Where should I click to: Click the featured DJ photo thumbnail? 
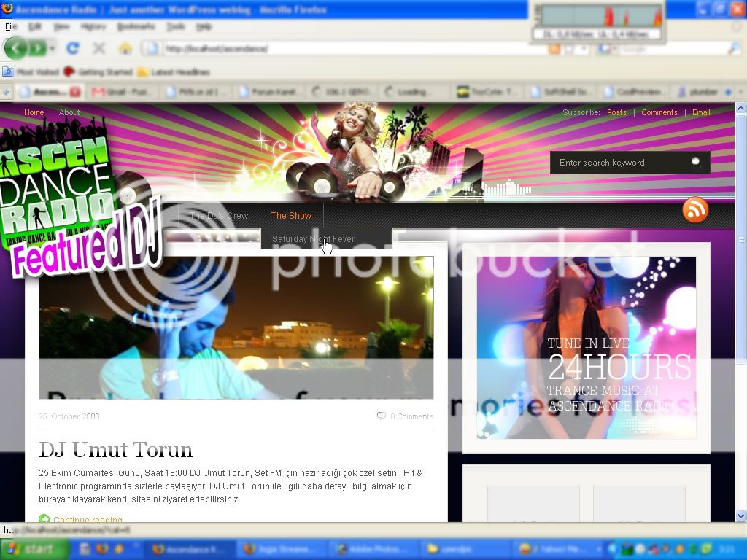[236, 327]
